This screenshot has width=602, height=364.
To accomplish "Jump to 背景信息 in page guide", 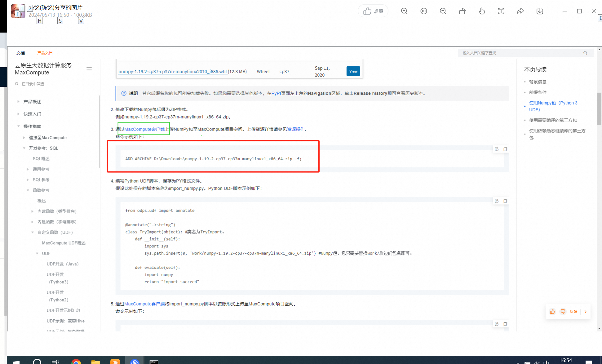I will (x=538, y=82).
